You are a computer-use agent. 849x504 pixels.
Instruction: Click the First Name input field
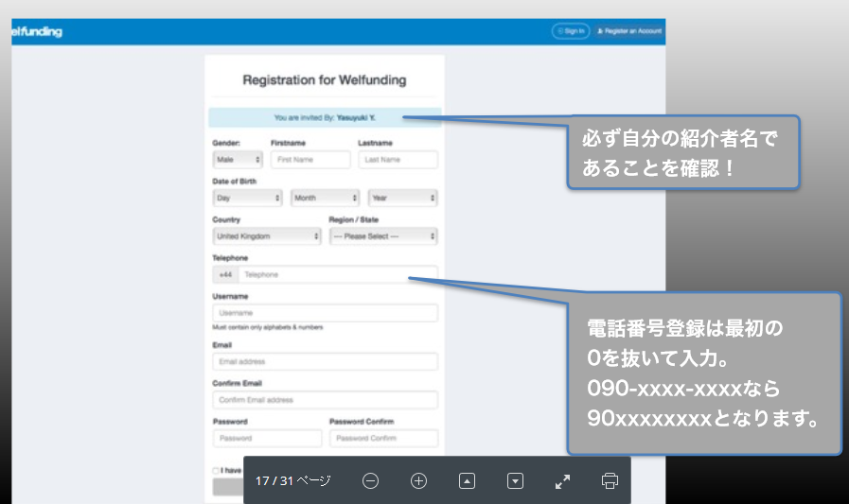tap(310, 160)
